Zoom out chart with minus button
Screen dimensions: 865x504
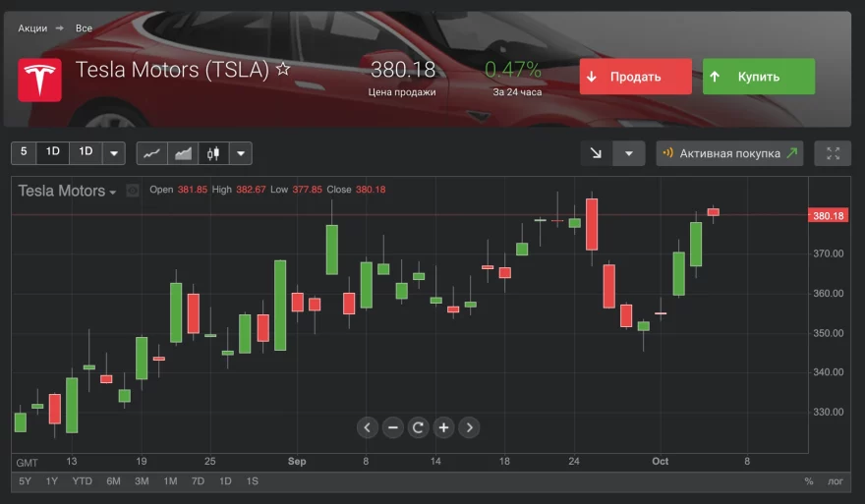(393, 427)
